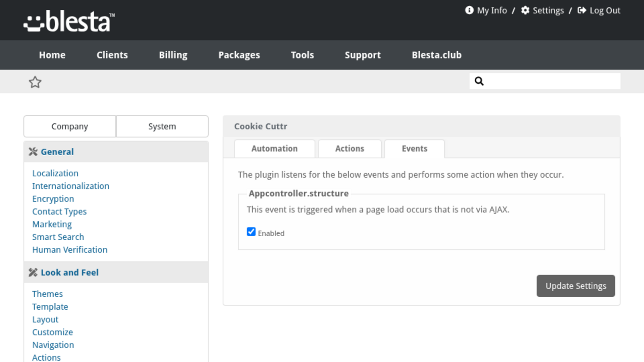Open the Localization settings link
Image resolution: width=644 pixels, height=362 pixels.
pos(55,173)
